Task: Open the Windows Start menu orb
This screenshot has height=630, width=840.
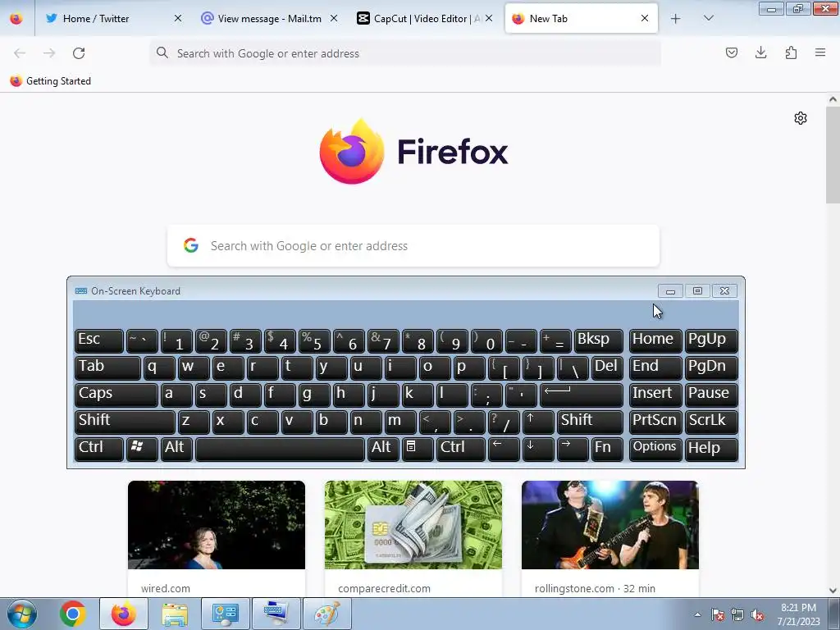Action: pyautogui.click(x=22, y=614)
